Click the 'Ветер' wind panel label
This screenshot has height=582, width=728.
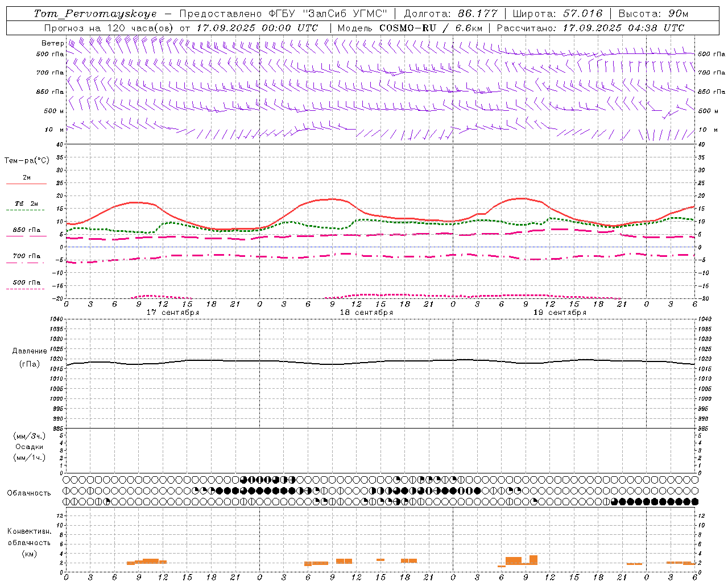click(52, 43)
